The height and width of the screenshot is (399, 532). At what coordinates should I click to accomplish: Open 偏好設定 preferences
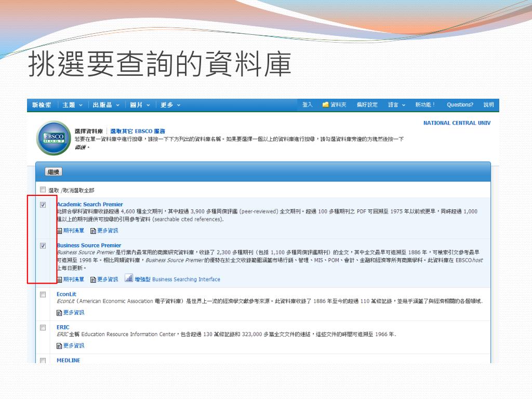pos(367,105)
